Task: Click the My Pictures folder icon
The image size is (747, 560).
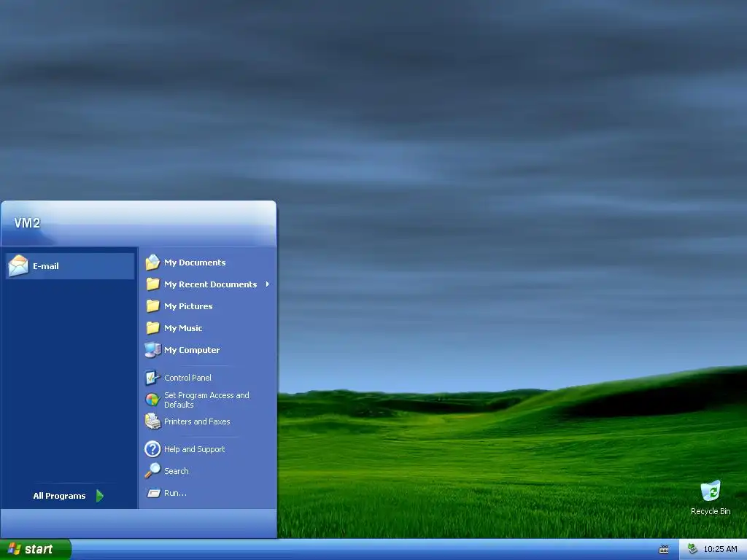Action: coord(152,306)
